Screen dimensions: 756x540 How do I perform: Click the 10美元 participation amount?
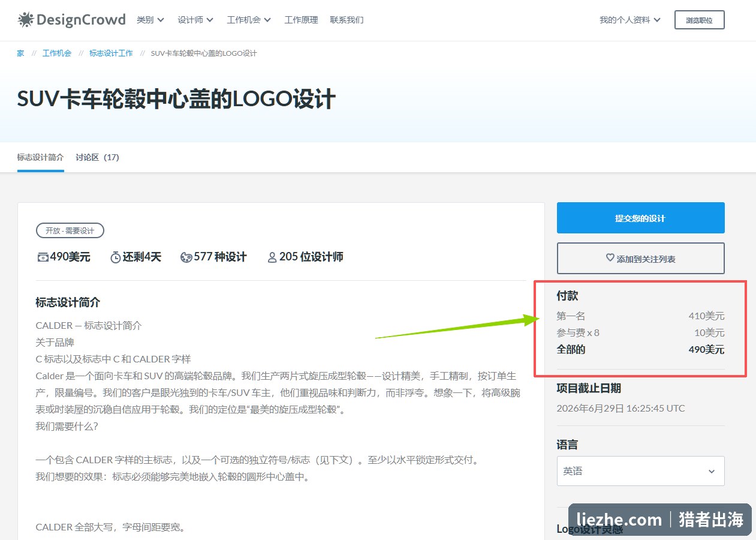point(709,332)
